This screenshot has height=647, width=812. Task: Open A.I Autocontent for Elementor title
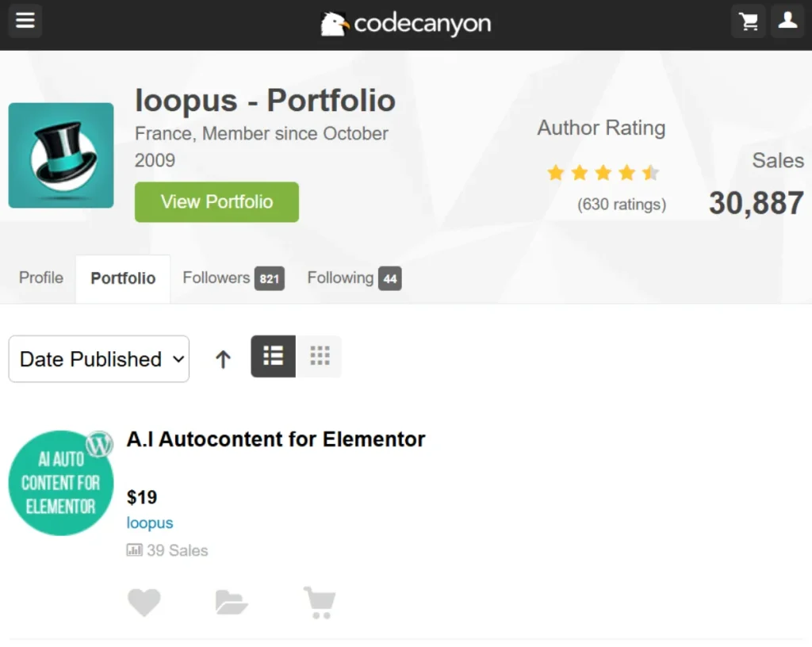276,439
